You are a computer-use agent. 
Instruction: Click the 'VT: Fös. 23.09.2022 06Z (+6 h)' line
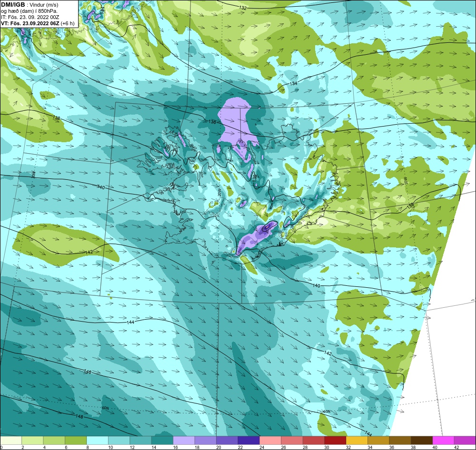click(x=38, y=23)
